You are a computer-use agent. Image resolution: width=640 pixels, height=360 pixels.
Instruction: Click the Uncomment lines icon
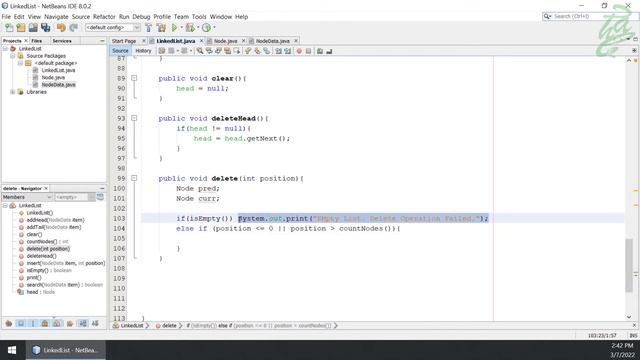pos(329,51)
